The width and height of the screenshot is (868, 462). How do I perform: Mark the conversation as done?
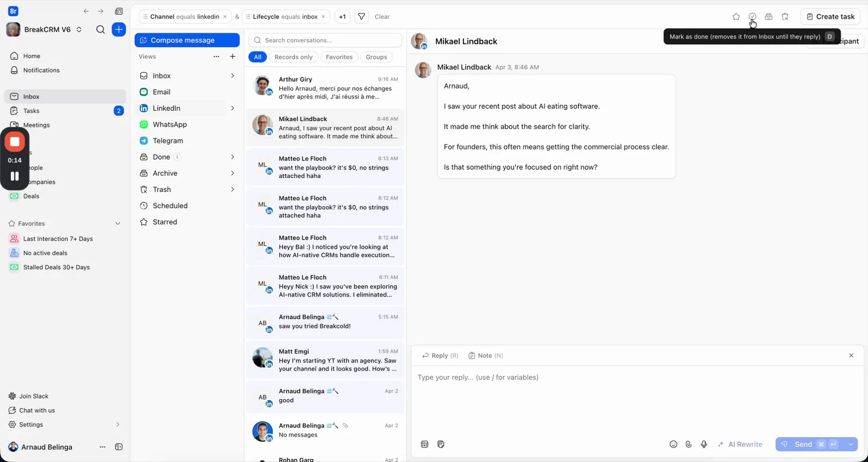tap(752, 17)
